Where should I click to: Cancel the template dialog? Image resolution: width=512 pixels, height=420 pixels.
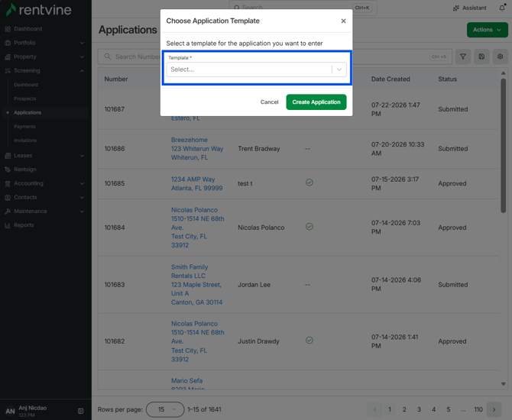[269, 102]
